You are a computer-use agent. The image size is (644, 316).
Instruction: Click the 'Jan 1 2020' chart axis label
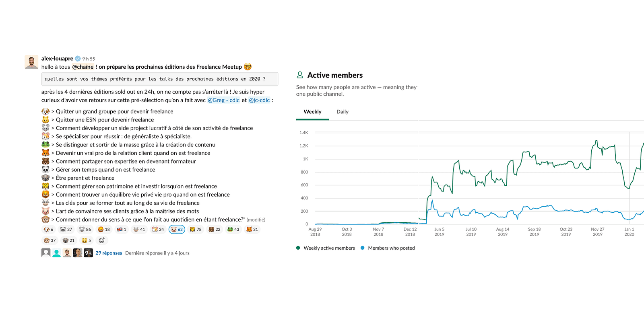click(x=629, y=232)
